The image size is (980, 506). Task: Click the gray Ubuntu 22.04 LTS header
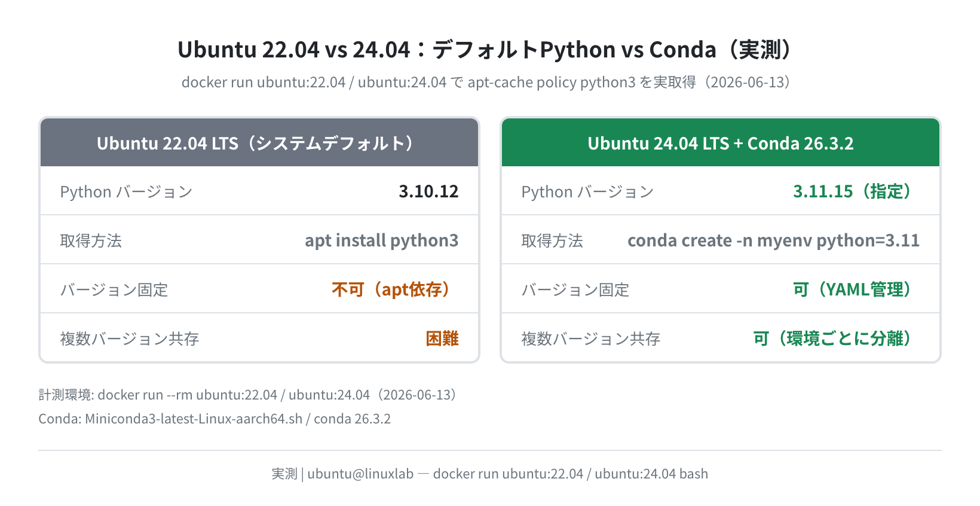tap(259, 143)
